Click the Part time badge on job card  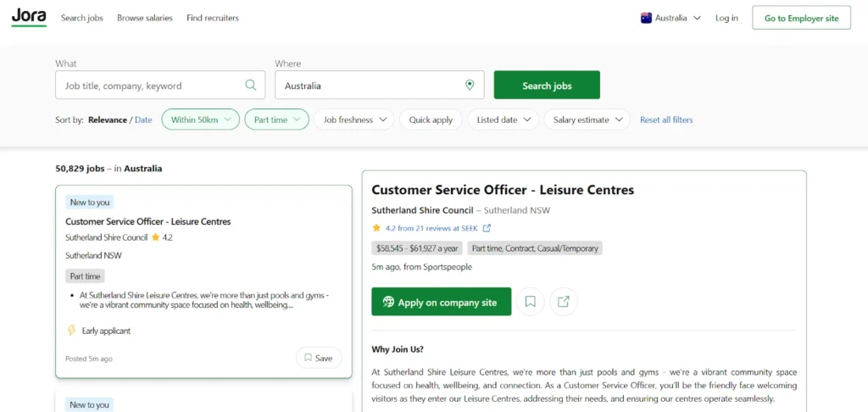[x=85, y=276]
